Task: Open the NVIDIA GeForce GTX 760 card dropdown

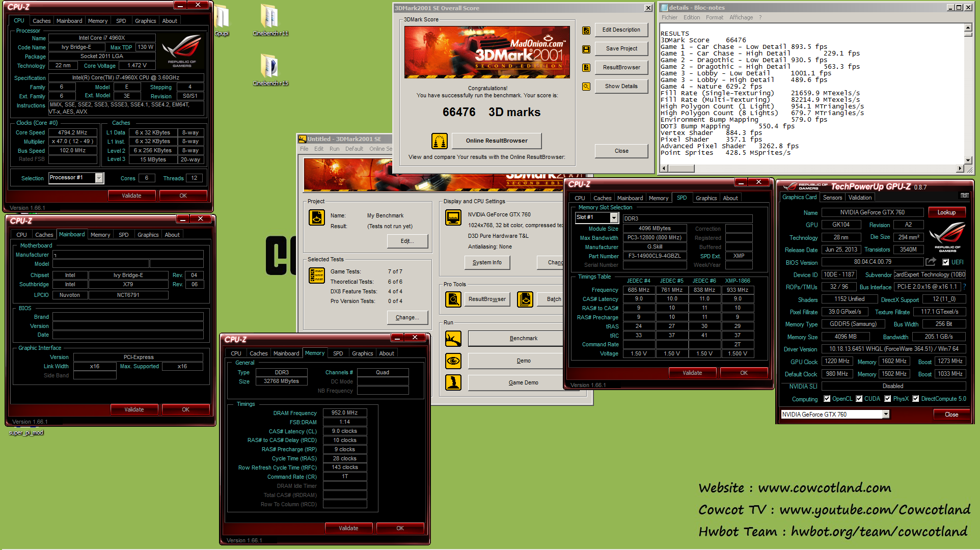Action: click(886, 415)
